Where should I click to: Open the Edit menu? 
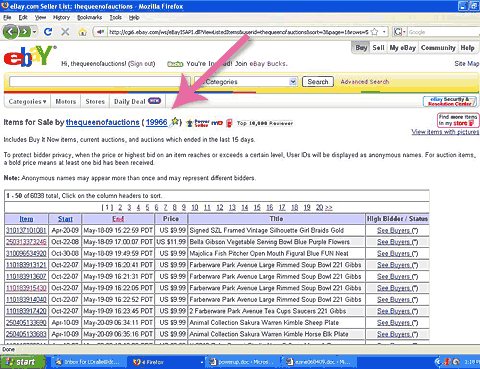coord(23,17)
